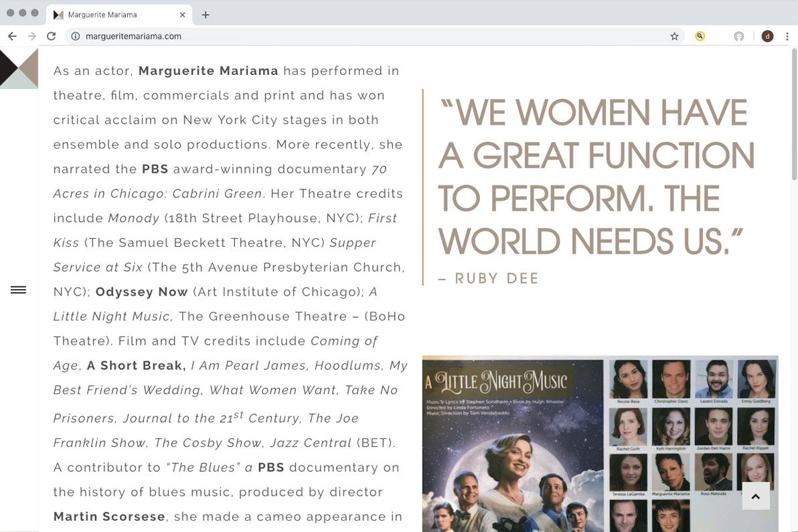Go back to the previous page
The width and height of the screenshot is (798, 532).
click(12, 36)
